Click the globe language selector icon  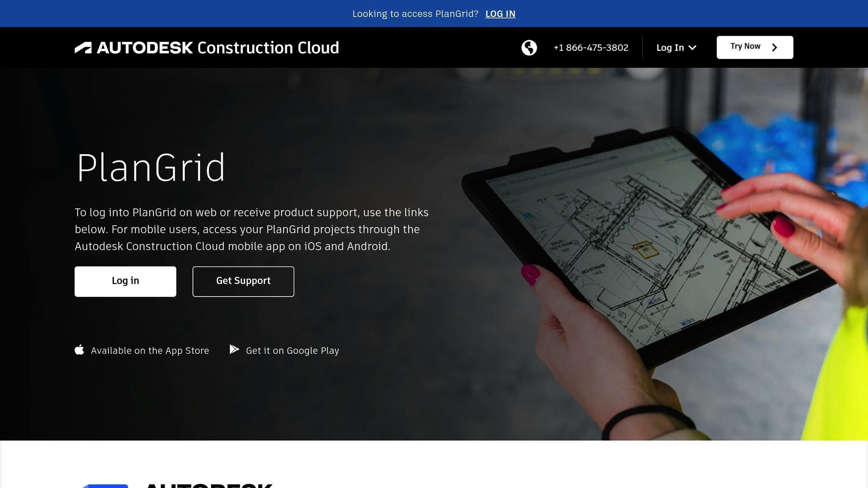click(x=529, y=47)
